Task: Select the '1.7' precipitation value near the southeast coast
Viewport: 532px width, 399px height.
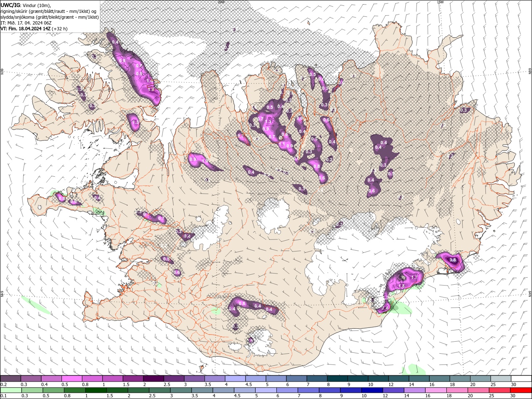Action: click(x=414, y=277)
